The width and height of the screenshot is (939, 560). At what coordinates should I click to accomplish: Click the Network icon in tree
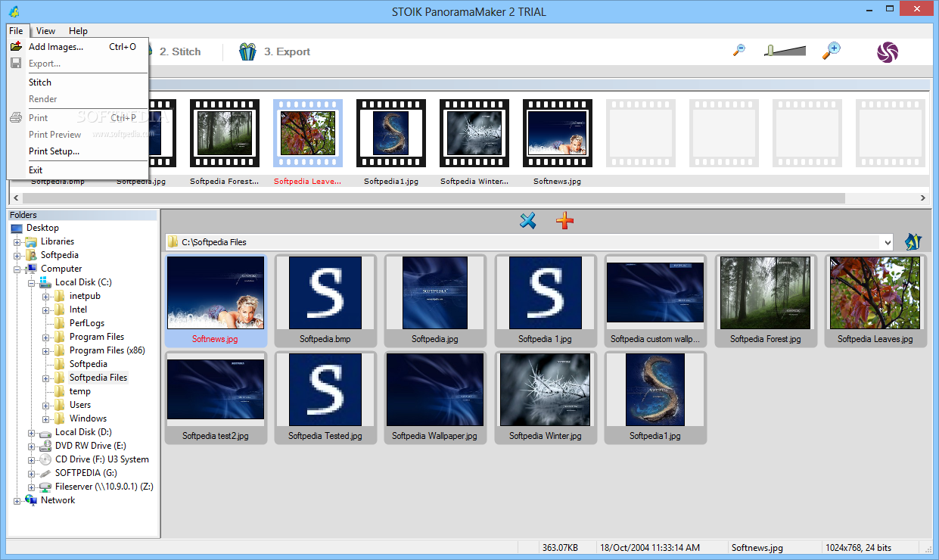(x=31, y=500)
